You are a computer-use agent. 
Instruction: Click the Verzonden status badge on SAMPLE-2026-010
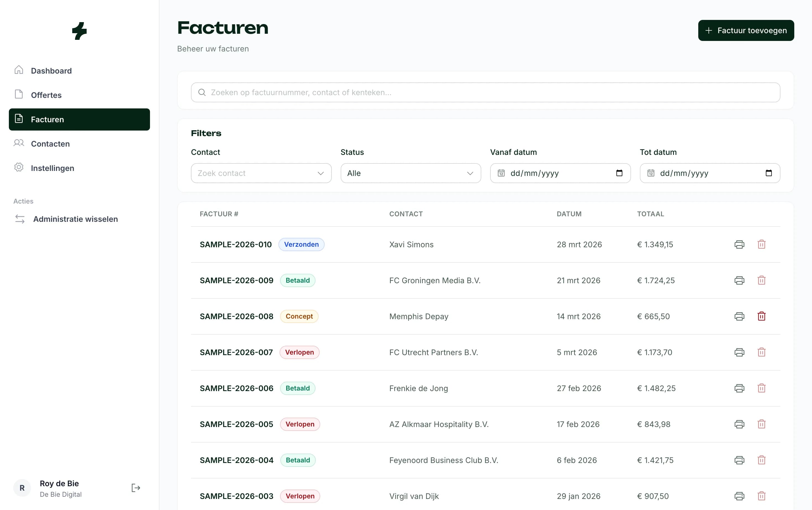pos(301,244)
